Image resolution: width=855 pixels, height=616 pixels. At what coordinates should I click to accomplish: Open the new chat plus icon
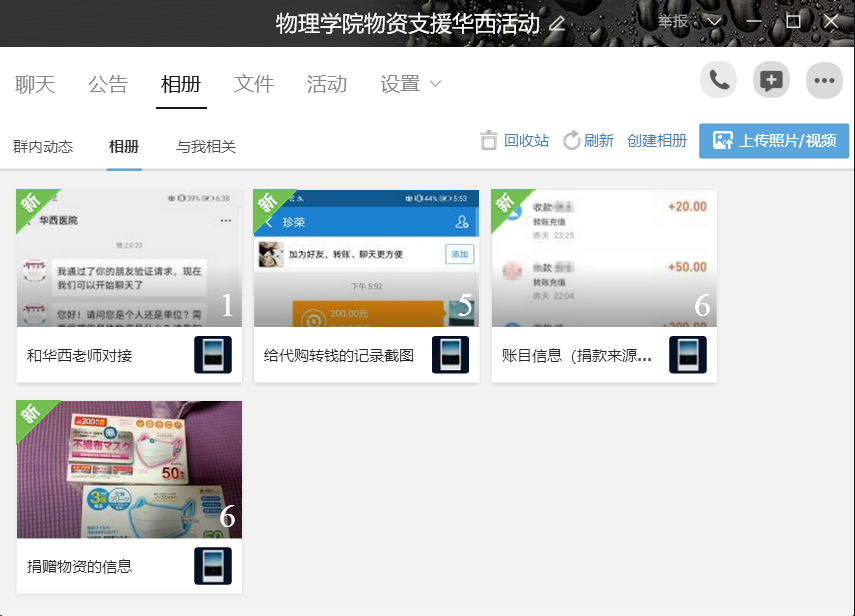click(x=771, y=81)
